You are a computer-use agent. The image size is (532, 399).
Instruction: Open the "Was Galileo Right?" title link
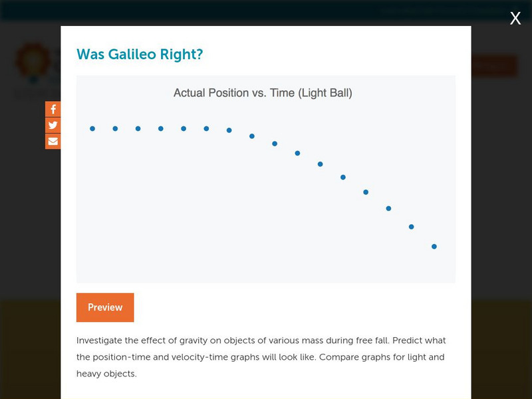(140, 54)
